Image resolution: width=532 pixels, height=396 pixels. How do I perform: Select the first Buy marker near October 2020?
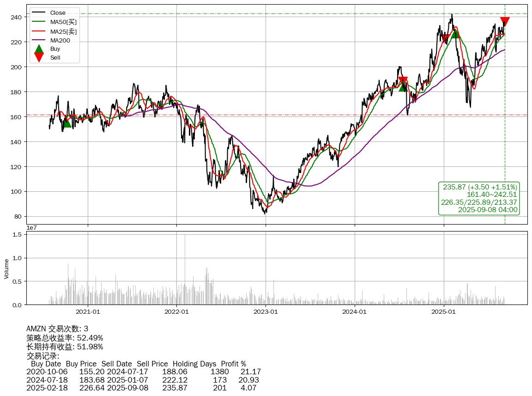point(67,123)
